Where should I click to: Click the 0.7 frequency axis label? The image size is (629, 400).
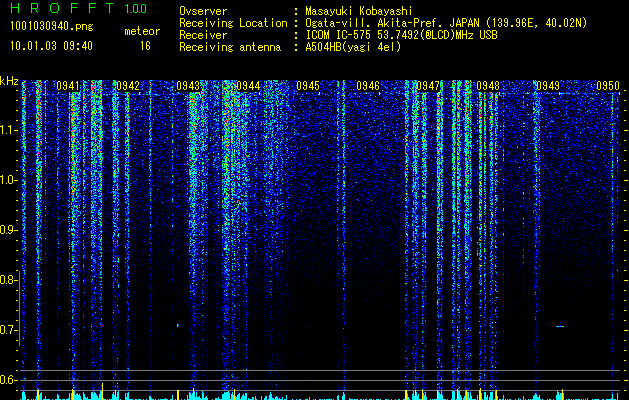(x=8, y=330)
